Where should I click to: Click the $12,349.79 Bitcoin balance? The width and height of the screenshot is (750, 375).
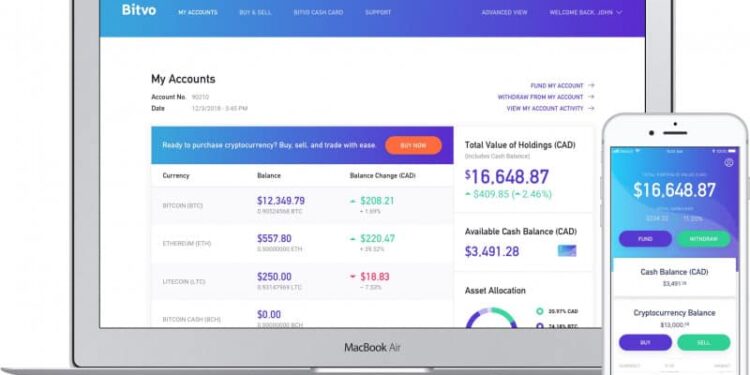pos(281,200)
